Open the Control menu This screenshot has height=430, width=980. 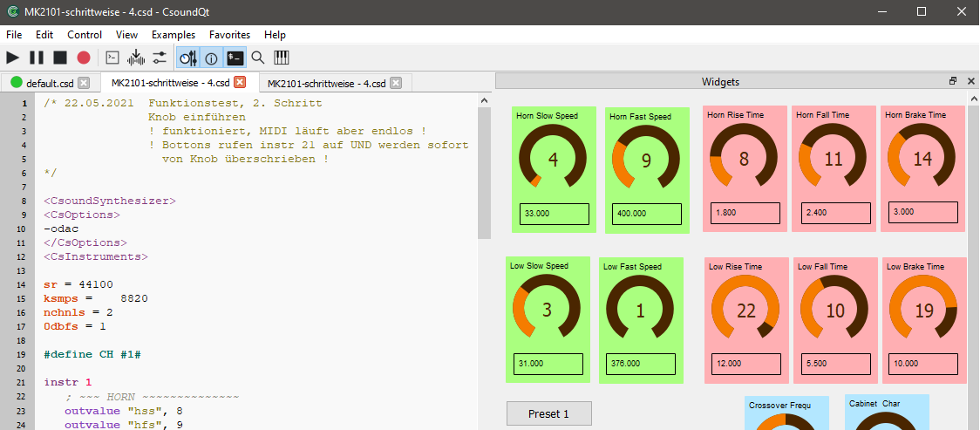point(85,35)
